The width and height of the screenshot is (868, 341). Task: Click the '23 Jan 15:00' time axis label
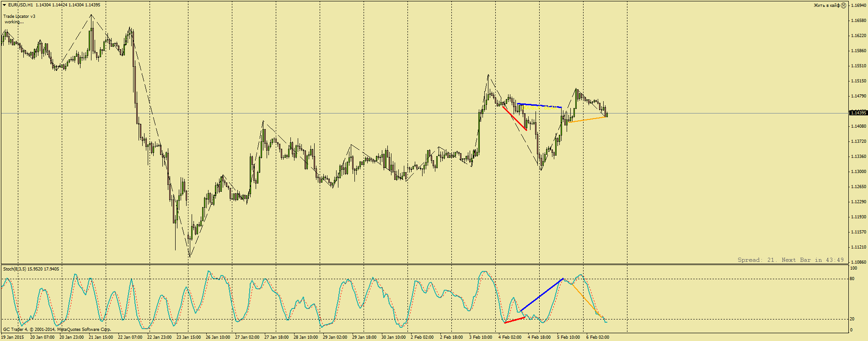click(x=188, y=337)
